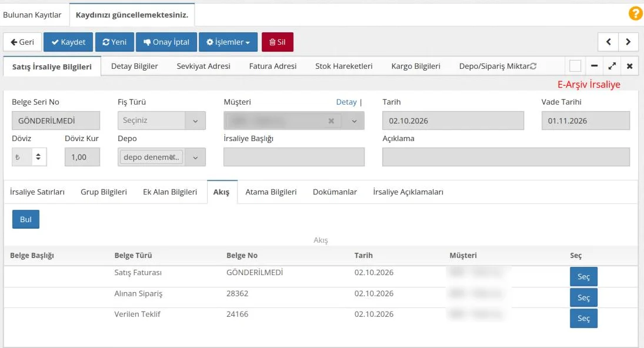Screen dimensions: 644x348
Task: Click the Belge Seri No field
Action: tap(56, 121)
